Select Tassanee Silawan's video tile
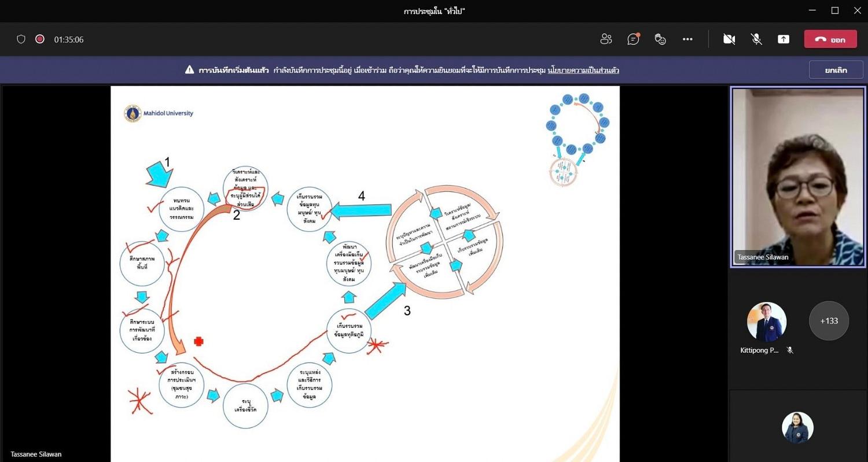This screenshot has height=462, width=868. click(799, 177)
